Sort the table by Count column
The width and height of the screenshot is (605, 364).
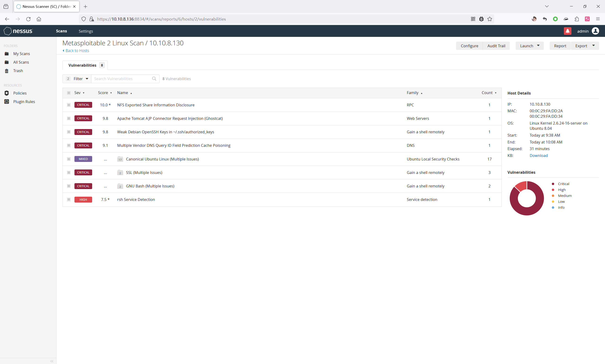pos(489,93)
